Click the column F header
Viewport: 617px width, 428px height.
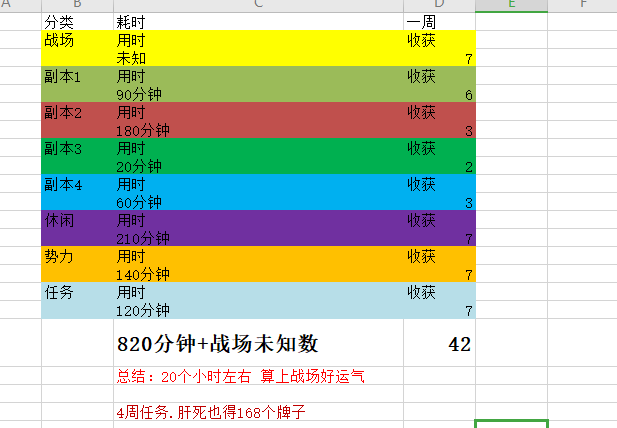[x=581, y=5]
